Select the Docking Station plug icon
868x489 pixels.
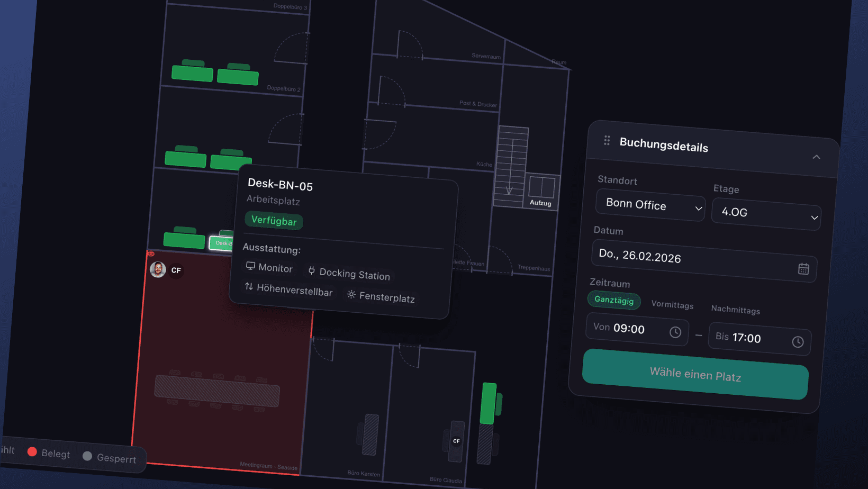tap(311, 272)
